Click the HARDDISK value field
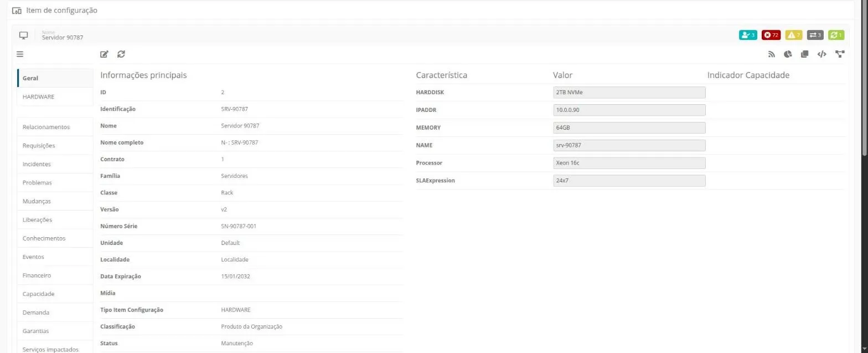Screen dimensions: 868x353 click(x=629, y=93)
